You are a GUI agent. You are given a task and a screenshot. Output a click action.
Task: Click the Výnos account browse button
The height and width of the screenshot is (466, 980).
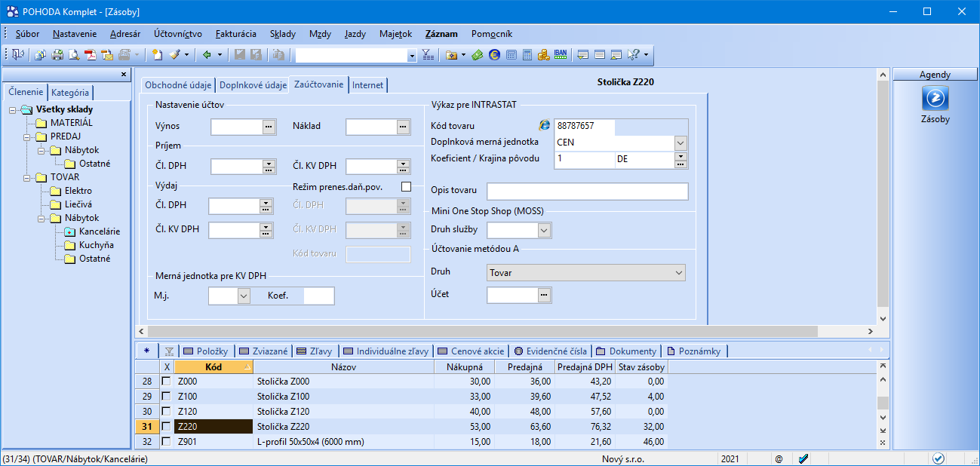[x=269, y=127]
